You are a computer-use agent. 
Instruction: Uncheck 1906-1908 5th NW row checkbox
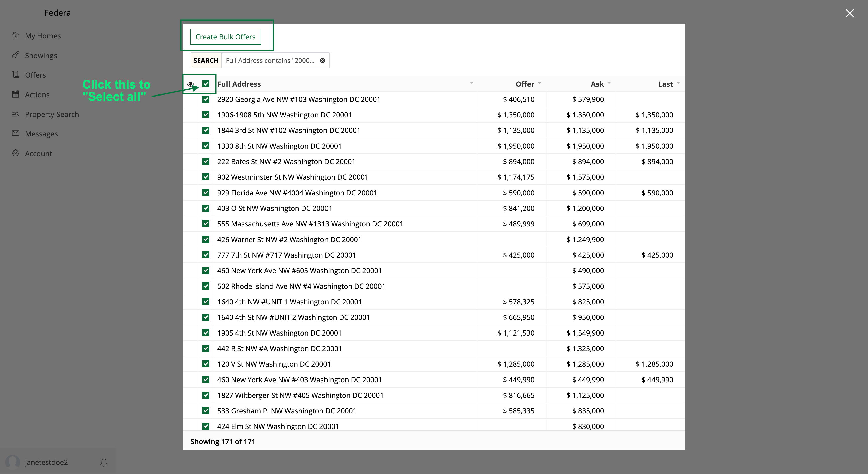[205, 115]
